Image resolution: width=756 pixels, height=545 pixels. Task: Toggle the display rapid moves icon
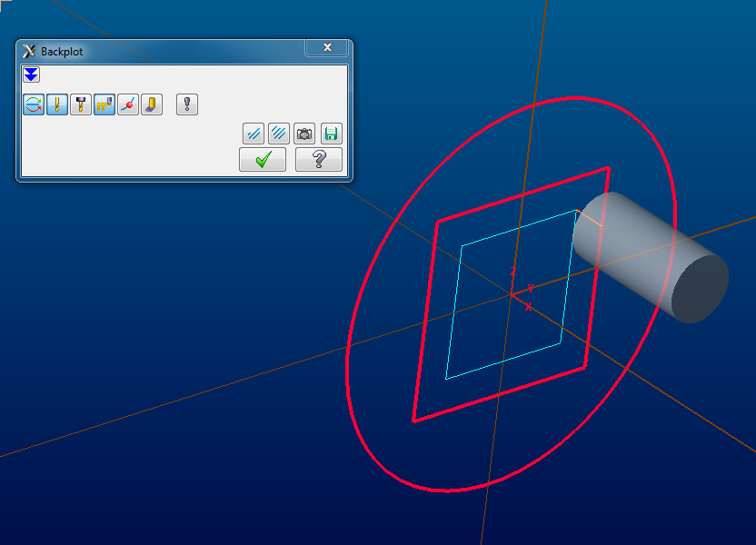(x=104, y=104)
